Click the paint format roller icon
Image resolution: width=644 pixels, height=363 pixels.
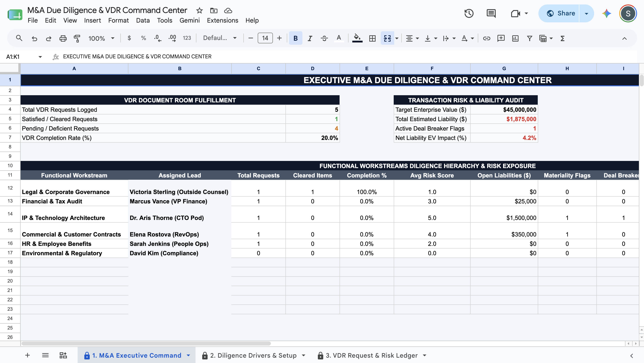point(77,38)
